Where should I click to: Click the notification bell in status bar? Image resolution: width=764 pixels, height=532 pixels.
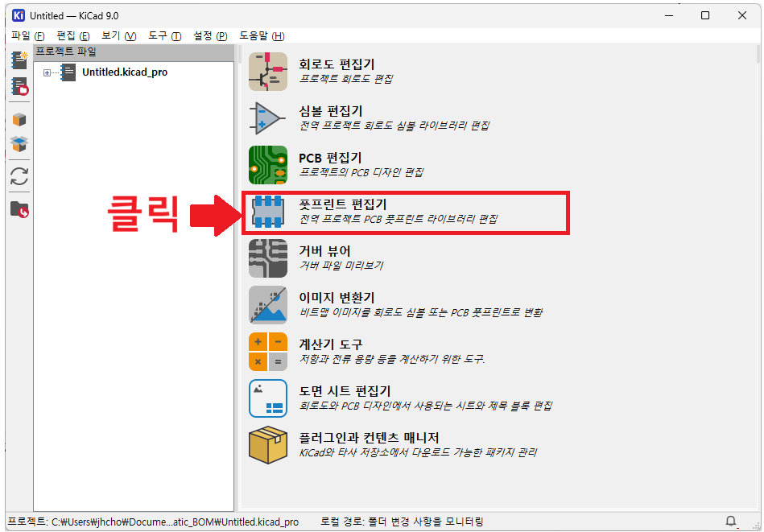pos(730,522)
